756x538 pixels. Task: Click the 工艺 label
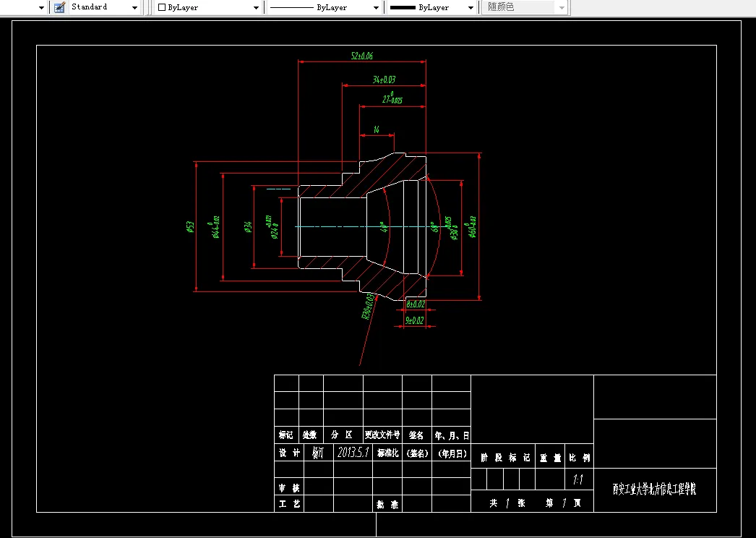point(289,504)
